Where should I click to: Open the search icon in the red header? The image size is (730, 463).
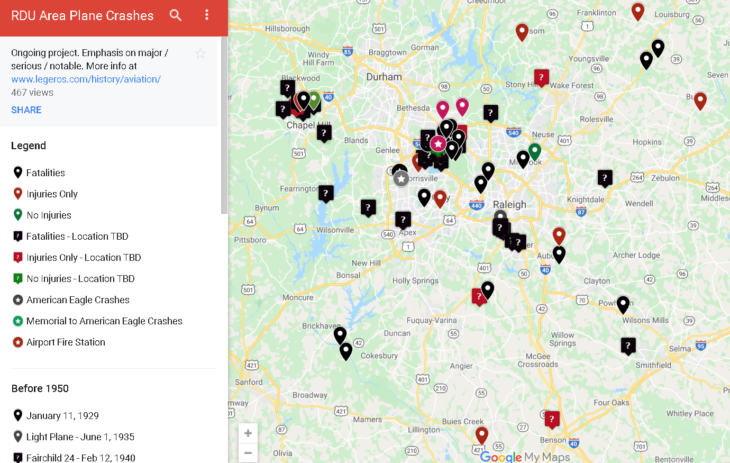pyautogui.click(x=176, y=15)
